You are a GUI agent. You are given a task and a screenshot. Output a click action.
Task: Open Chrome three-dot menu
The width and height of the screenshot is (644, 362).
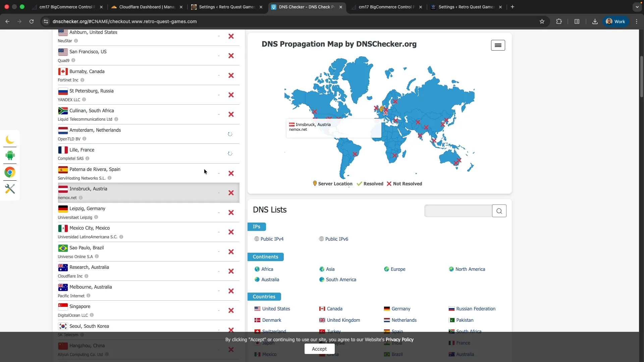pos(637,21)
